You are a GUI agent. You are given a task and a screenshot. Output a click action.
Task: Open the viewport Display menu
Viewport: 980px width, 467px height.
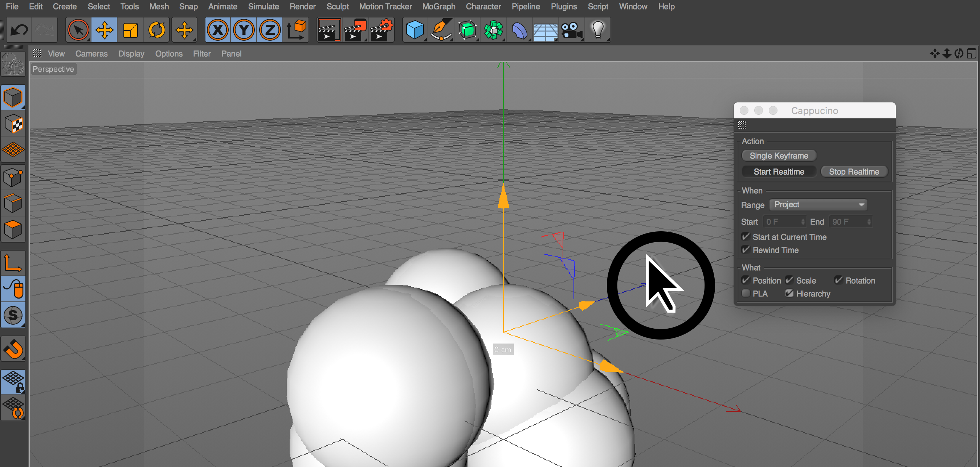coord(131,54)
